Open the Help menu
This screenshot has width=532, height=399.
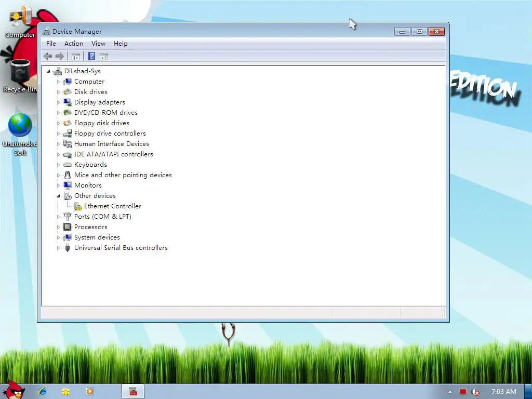pyautogui.click(x=121, y=44)
